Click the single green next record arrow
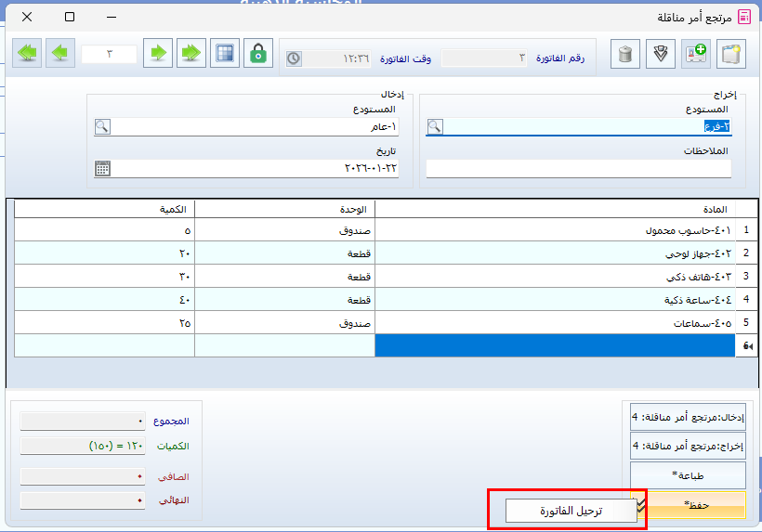The image size is (762, 532). pyautogui.click(x=159, y=54)
